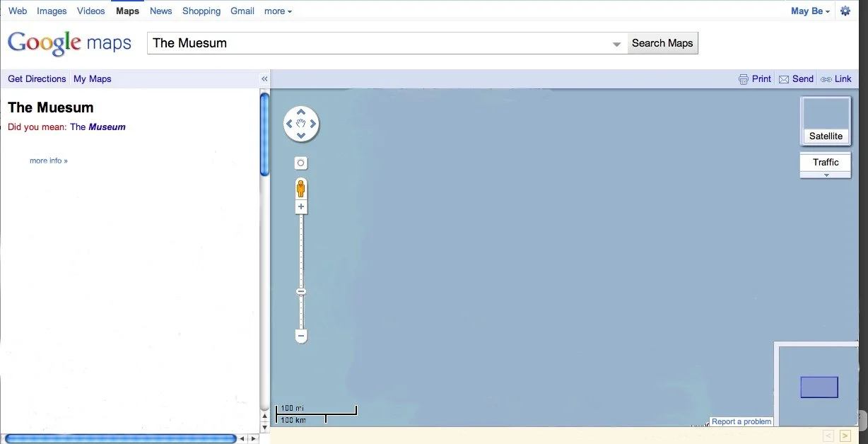Print the current map
The height and width of the screenshot is (444, 868).
tap(755, 79)
